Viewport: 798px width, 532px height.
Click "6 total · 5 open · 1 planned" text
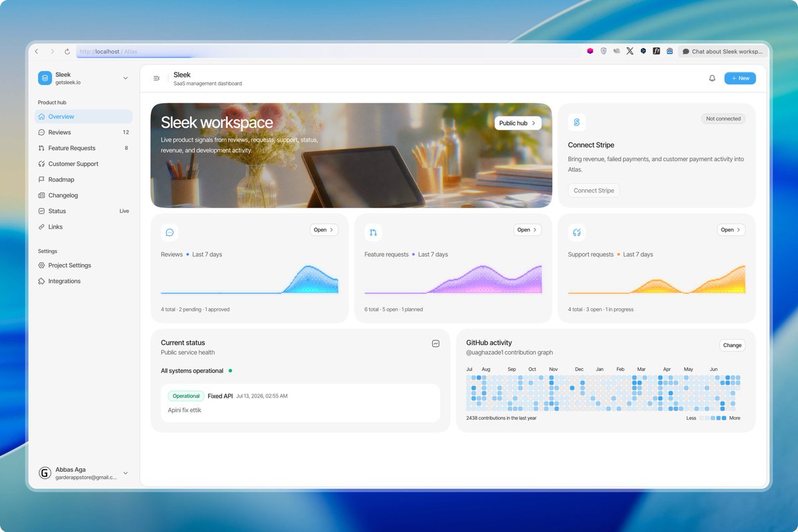point(394,309)
